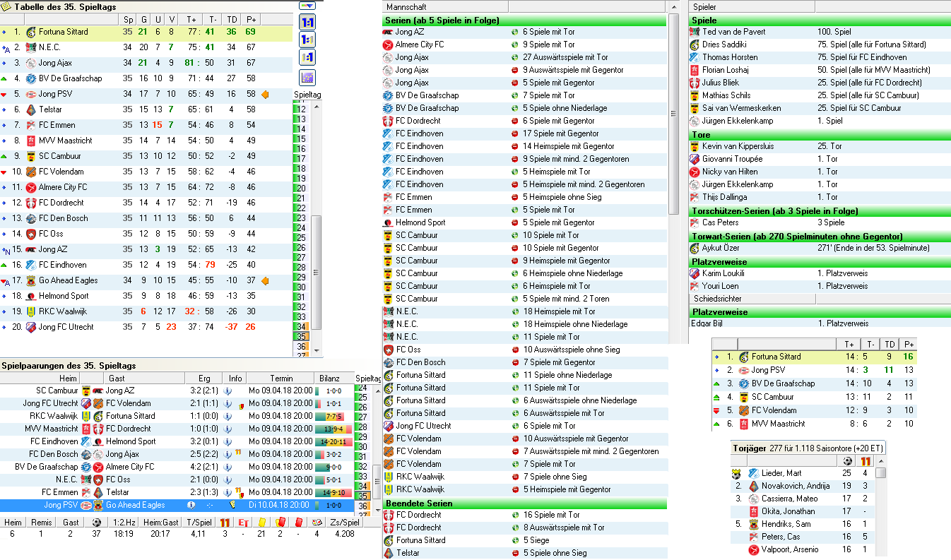Select the 'Novakovich, Andrija' row in Torjäger

point(803,486)
